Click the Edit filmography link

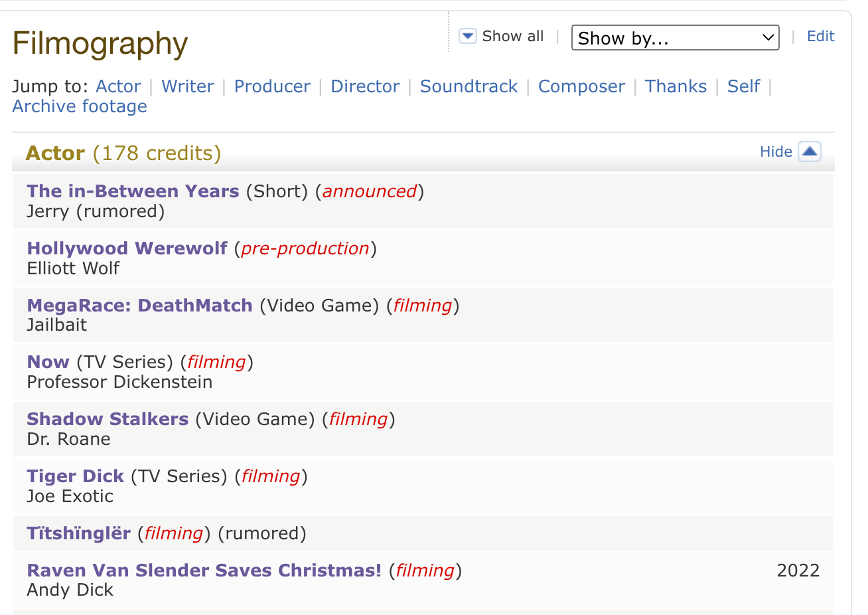pos(820,36)
